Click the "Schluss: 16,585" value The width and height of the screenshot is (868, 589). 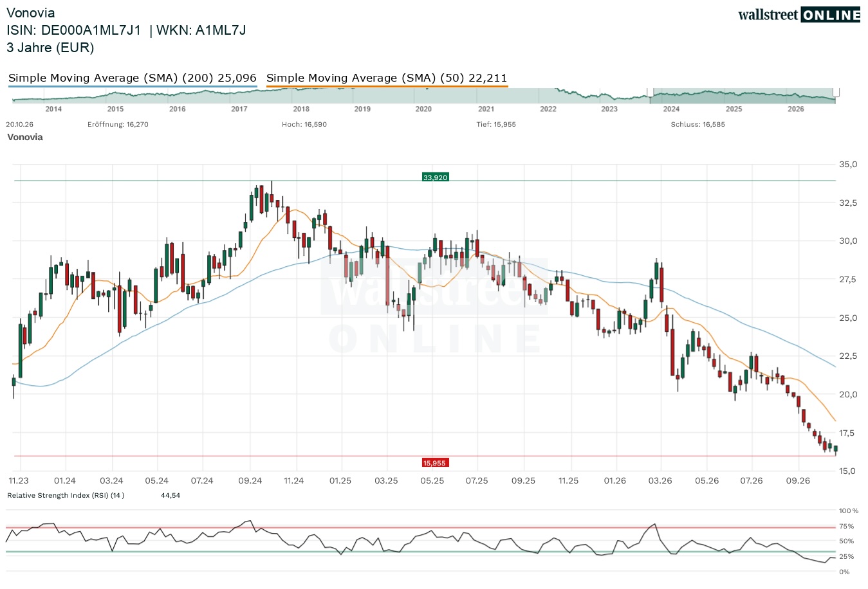pyautogui.click(x=697, y=125)
